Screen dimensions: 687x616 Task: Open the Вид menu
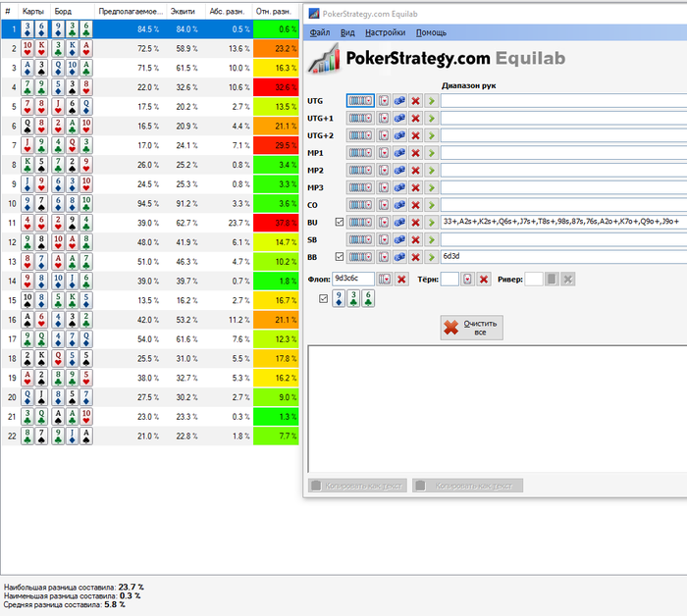click(x=347, y=32)
